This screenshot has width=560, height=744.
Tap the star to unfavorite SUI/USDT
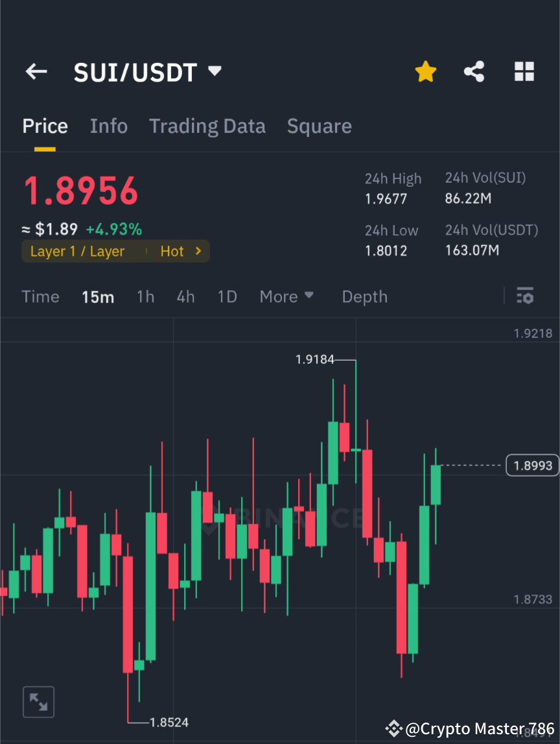pos(425,71)
